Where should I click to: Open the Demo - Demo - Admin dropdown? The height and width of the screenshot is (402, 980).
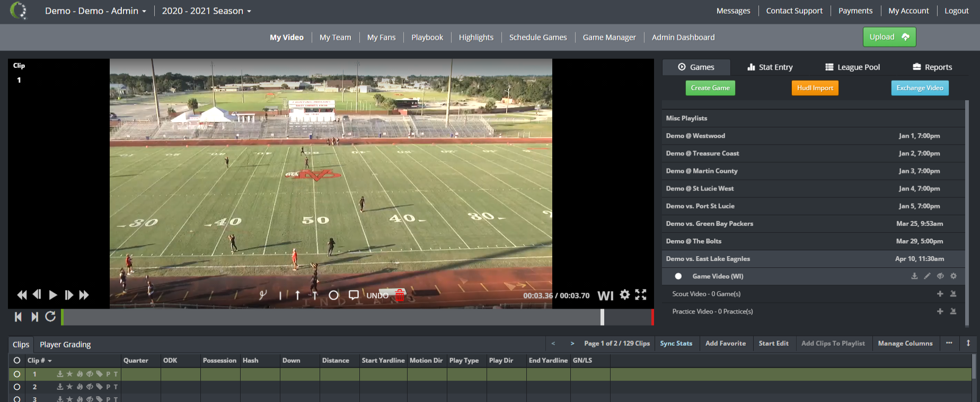pos(95,11)
